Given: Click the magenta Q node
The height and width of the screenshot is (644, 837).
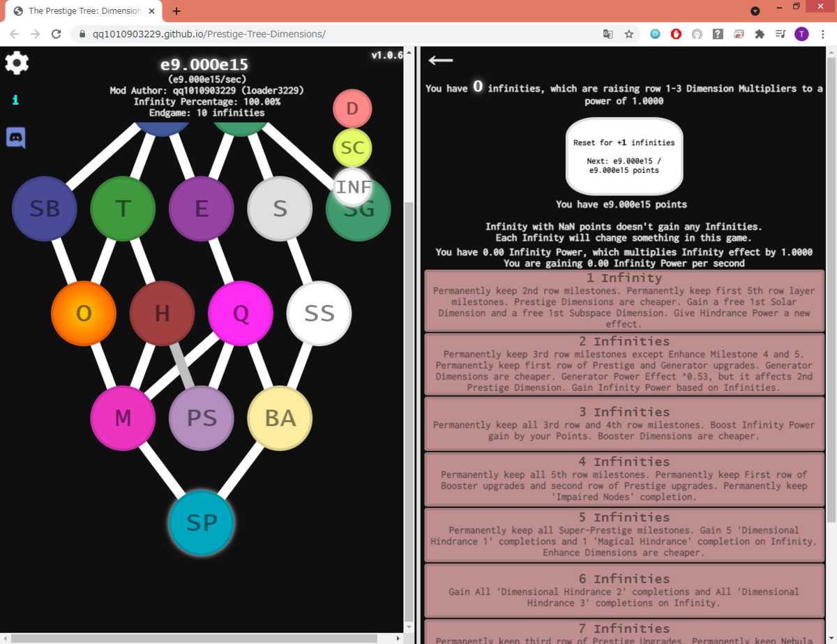Looking at the screenshot, I should [x=241, y=314].
